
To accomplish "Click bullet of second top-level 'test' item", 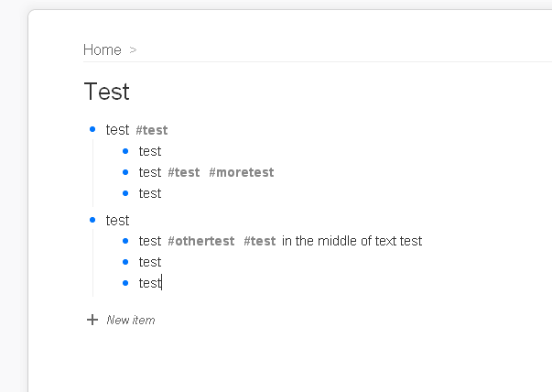I will click(92, 220).
